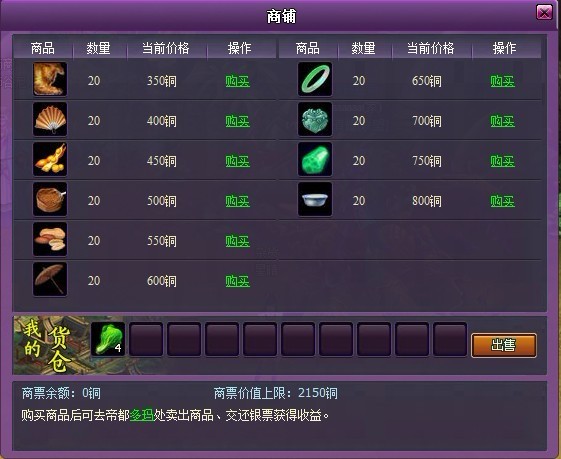Buy the 500铜 item using 购买
The height and width of the screenshot is (459, 561).
click(x=238, y=201)
